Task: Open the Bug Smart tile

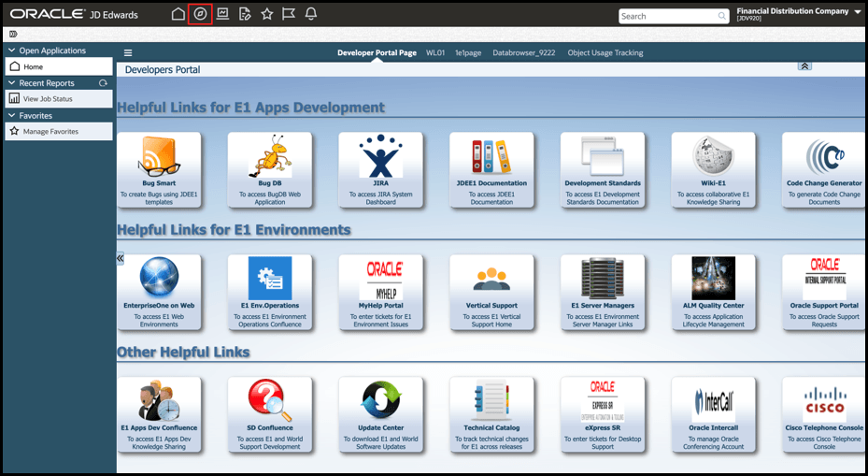Action: click(x=159, y=170)
